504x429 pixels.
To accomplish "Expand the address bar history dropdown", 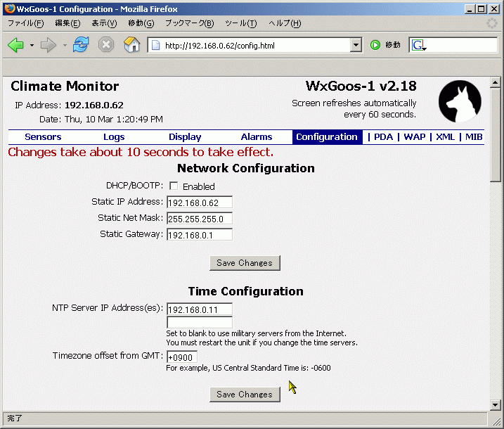I will click(356, 45).
